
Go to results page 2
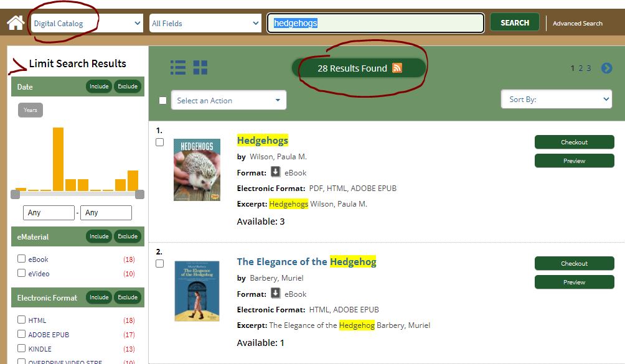click(x=580, y=68)
